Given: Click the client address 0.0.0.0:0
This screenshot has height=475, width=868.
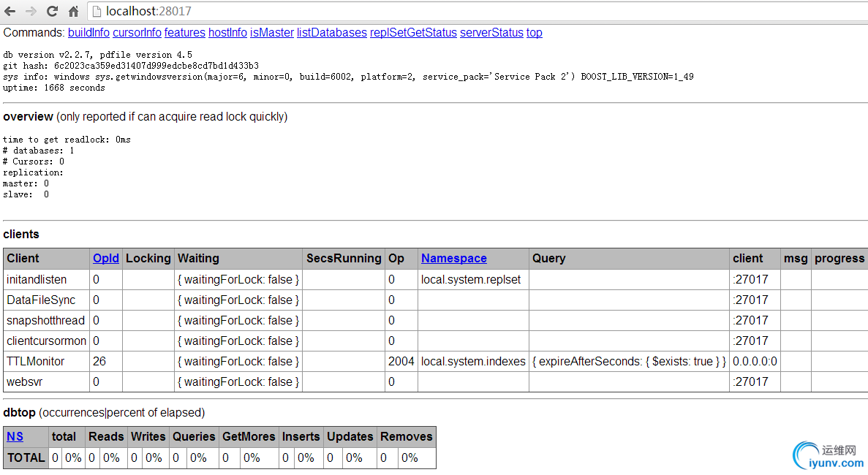Looking at the screenshot, I should coord(755,362).
